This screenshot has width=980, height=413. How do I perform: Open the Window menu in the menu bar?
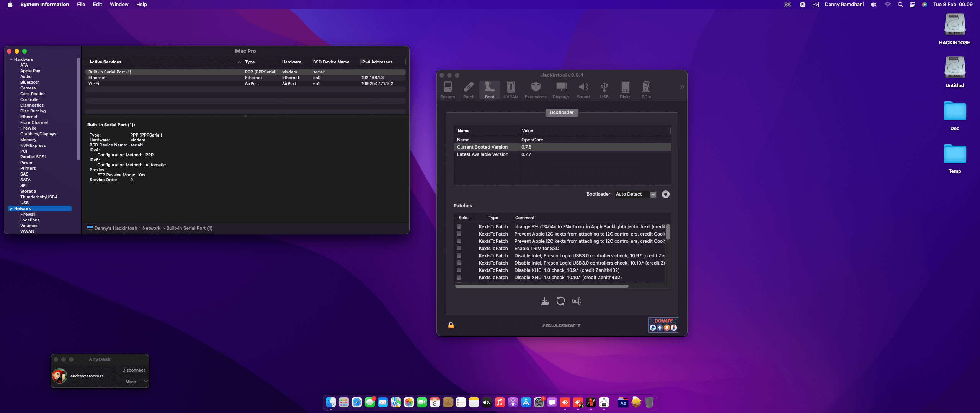pyautogui.click(x=119, y=4)
